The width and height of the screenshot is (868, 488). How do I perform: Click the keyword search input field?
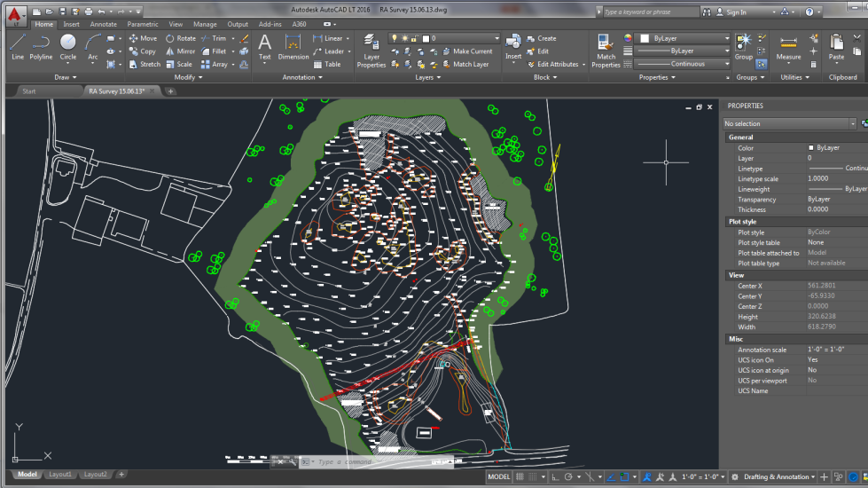point(650,12)
